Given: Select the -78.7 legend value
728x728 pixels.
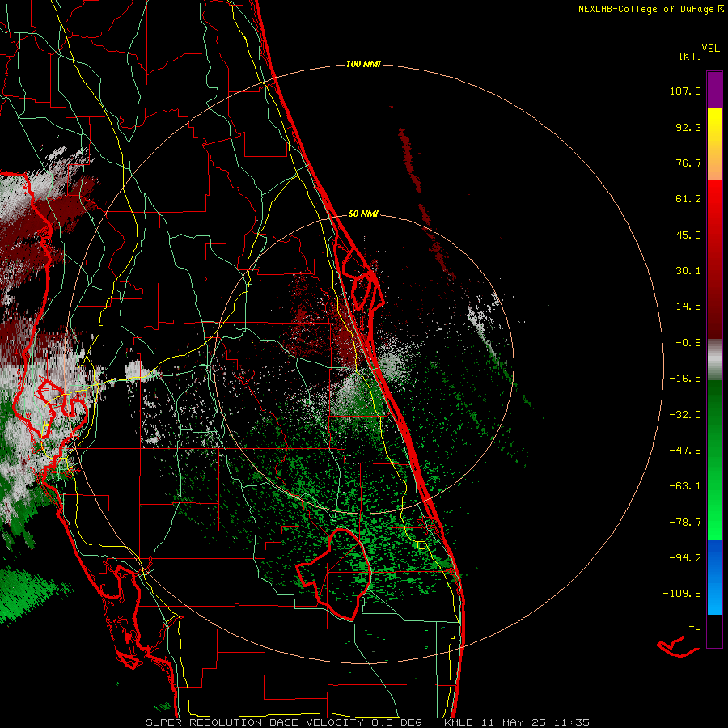Looking at the screenshot, I should pyautogui.click(x=685, y=523).
